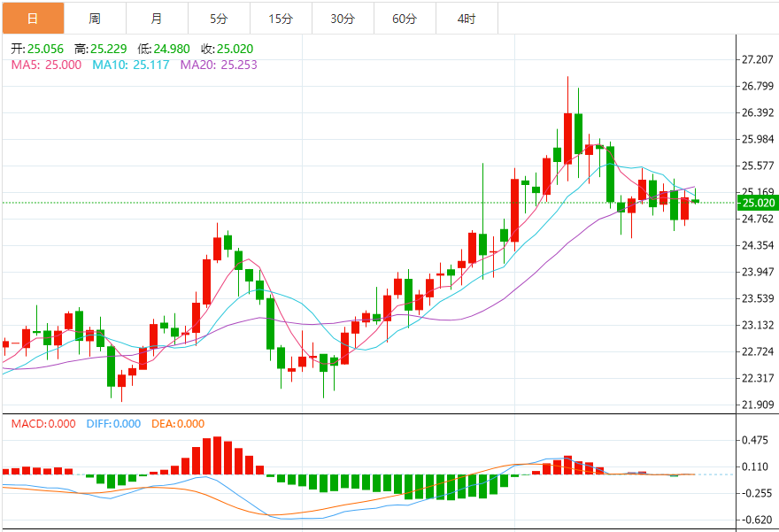Click the 24.354 price axis label
The height and width of the screenshot is (532, 779).
[758, 245]
